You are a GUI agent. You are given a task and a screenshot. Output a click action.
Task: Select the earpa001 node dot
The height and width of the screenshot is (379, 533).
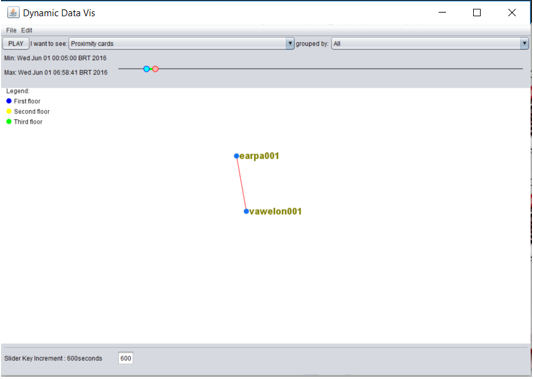click(236, 156)
